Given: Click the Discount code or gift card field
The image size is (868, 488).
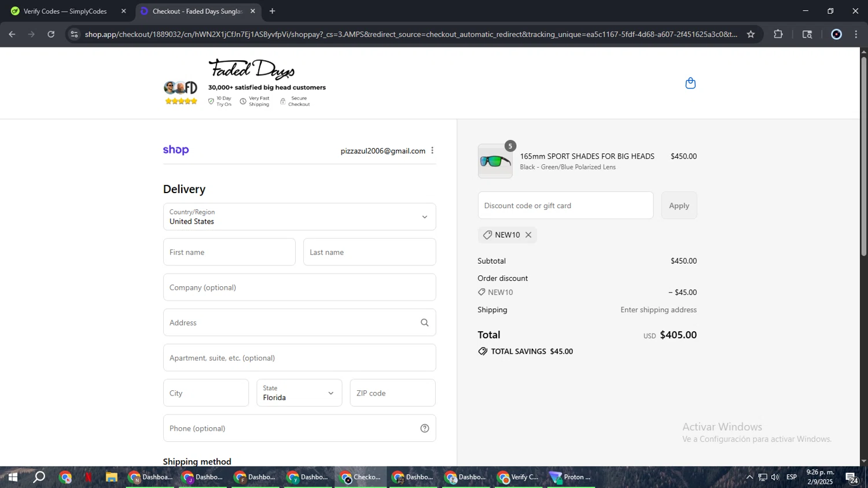Looking at the screenshot, I should 565,205.
